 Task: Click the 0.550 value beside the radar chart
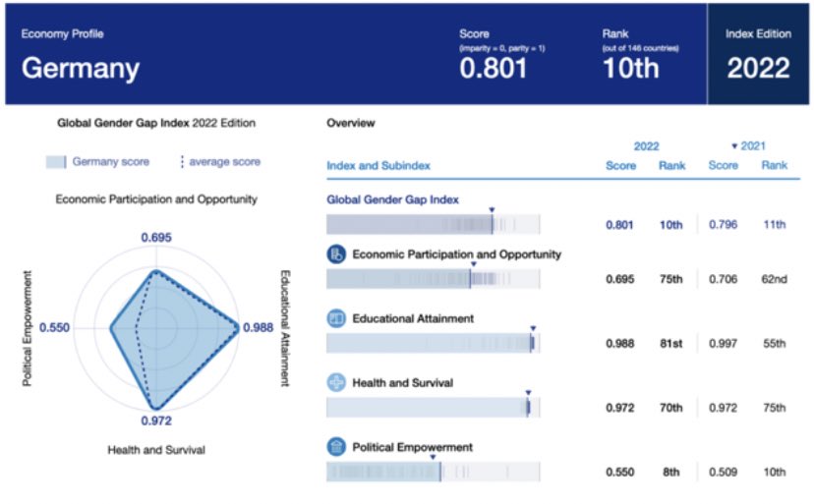click(x=54, y=327)
